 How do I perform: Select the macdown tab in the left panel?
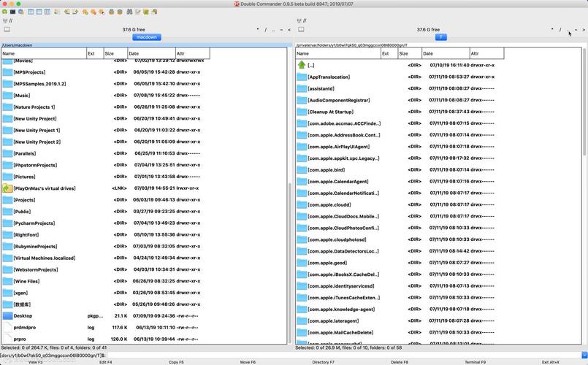pyautogui.click(x=147, y=37)
